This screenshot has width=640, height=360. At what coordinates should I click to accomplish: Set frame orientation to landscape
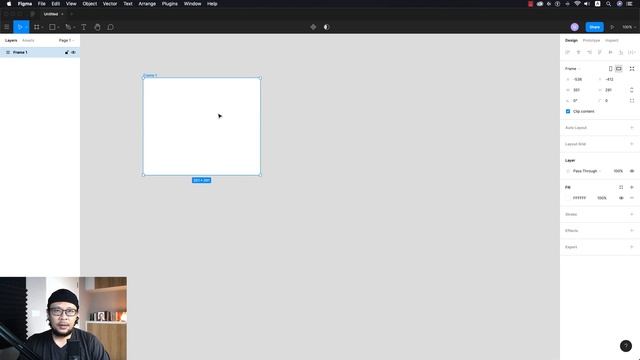pyautogui.click(x=619, y=69)
